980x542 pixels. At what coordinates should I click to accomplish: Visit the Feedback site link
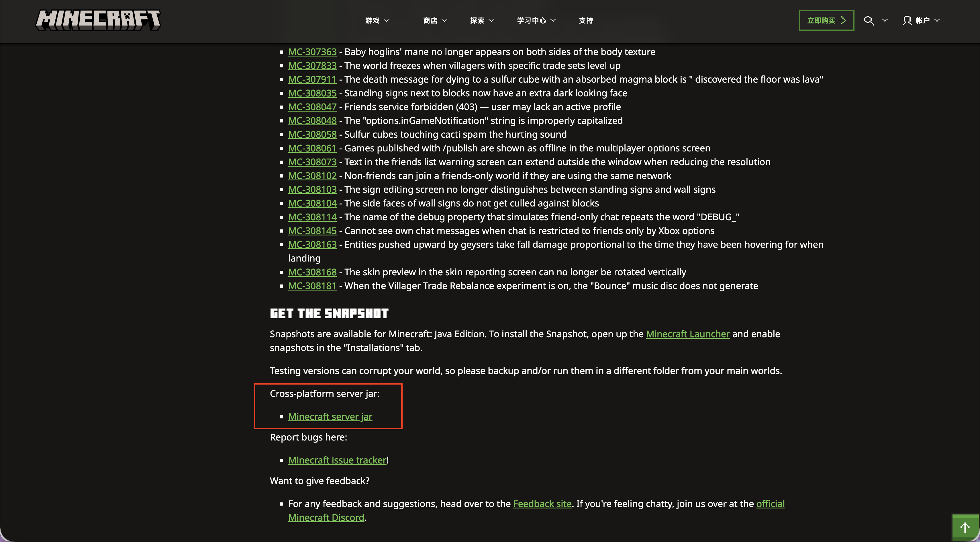tap(542, 504)
